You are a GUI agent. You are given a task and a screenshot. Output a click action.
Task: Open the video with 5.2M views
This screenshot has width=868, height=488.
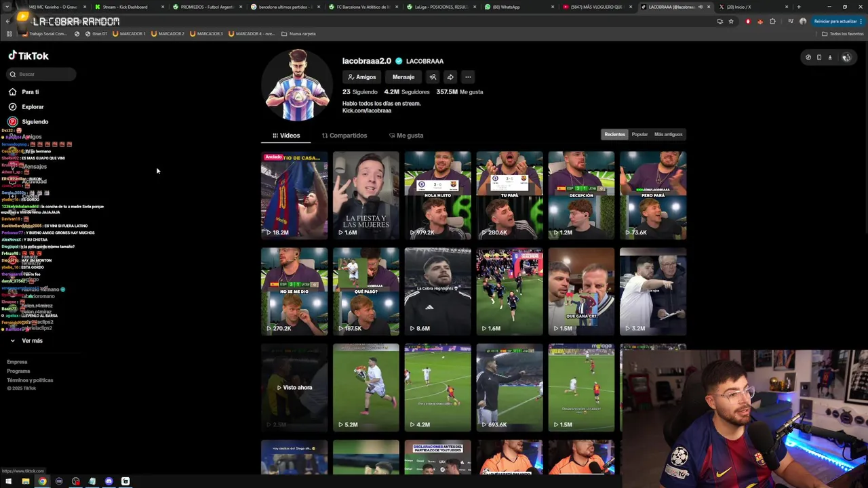click(x=366, y=388)
